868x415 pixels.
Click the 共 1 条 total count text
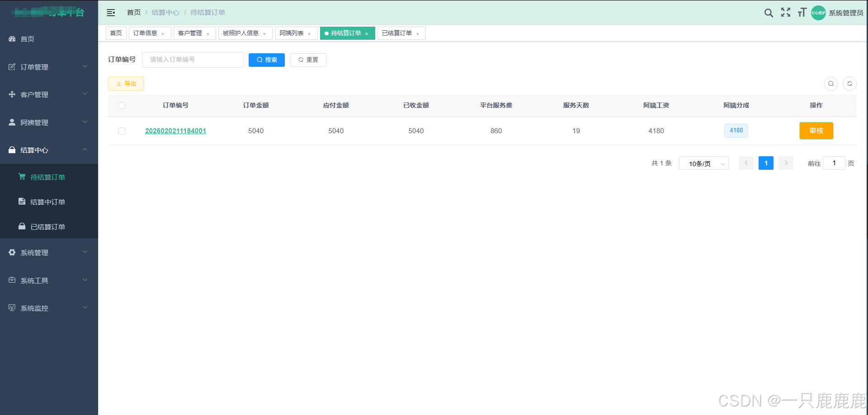[661, 163]
